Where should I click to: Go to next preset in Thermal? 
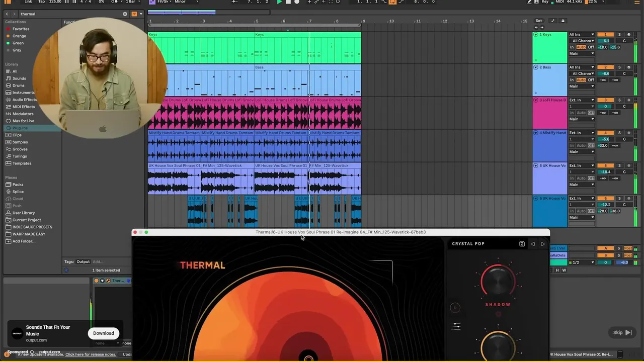click(x=542, y=244)
